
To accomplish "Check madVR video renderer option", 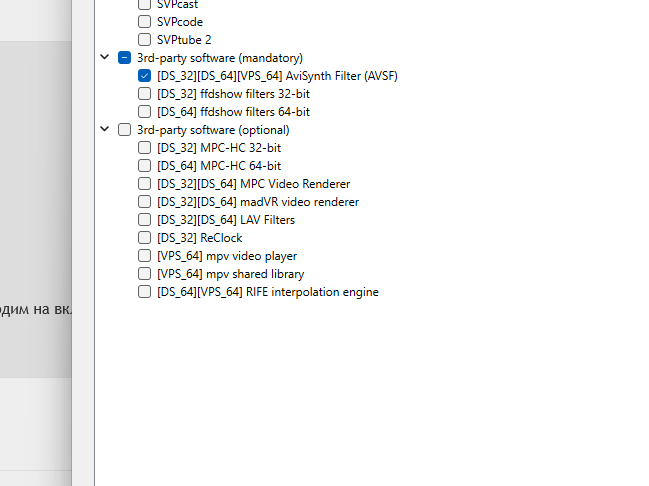I will pos(145,202).
